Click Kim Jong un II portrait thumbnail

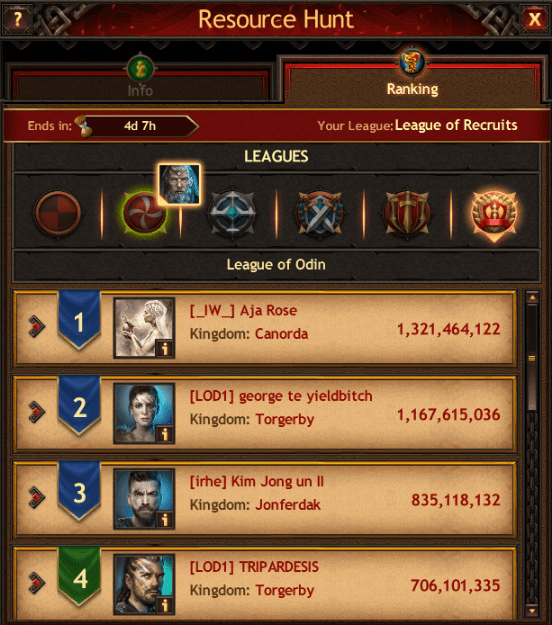click(x=144, y=499)
